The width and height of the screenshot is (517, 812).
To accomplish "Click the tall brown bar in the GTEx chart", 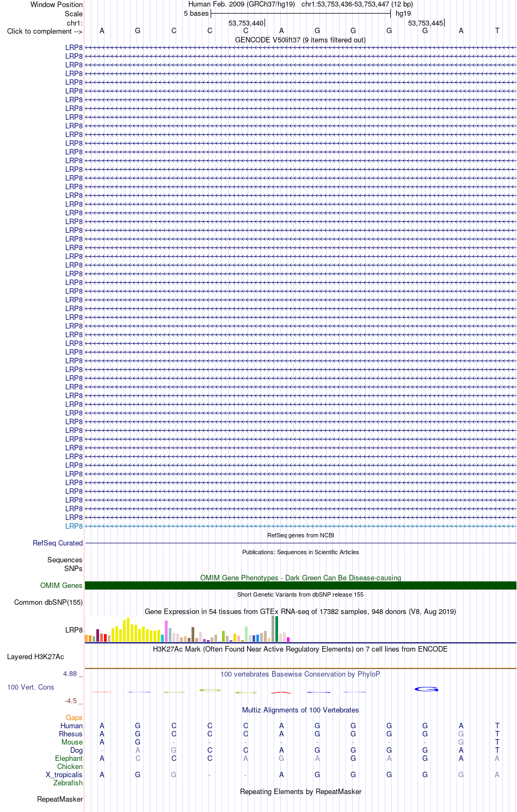I will coord(193,635).
